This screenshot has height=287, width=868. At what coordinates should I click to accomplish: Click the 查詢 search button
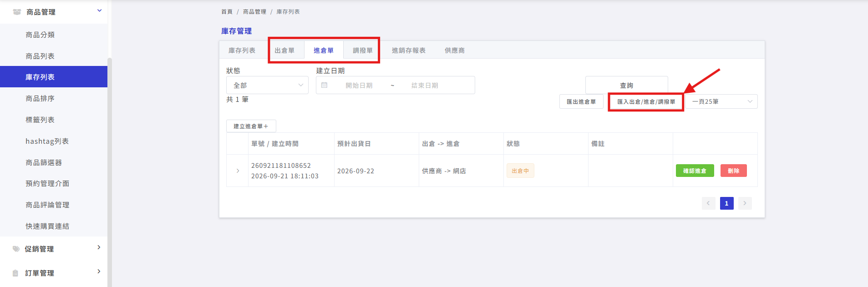(627, 85)
